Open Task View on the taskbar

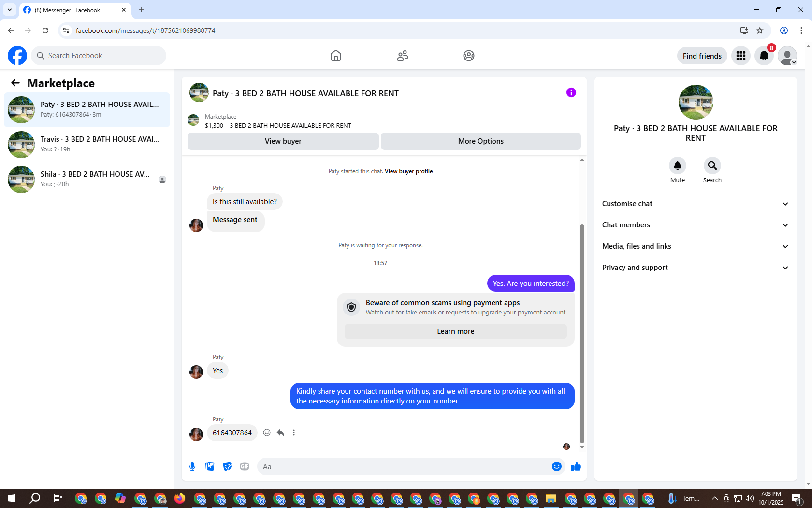58,498
